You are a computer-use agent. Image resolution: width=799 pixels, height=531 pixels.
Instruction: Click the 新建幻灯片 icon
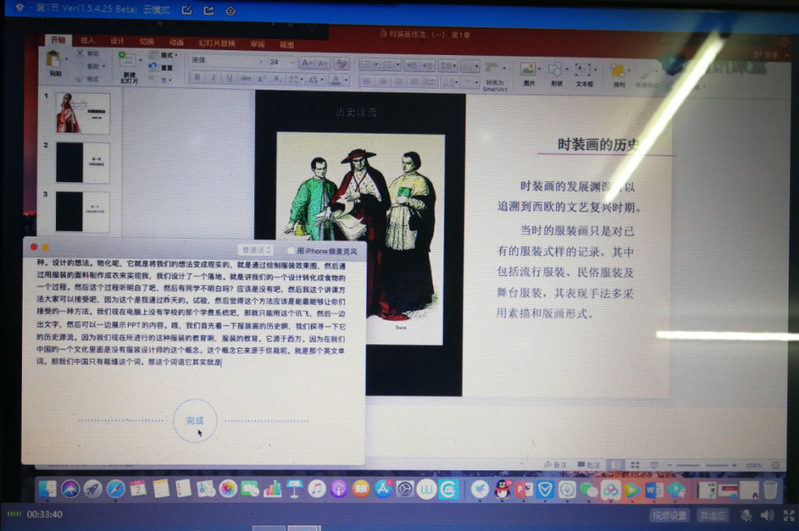[x=129, y=64]
